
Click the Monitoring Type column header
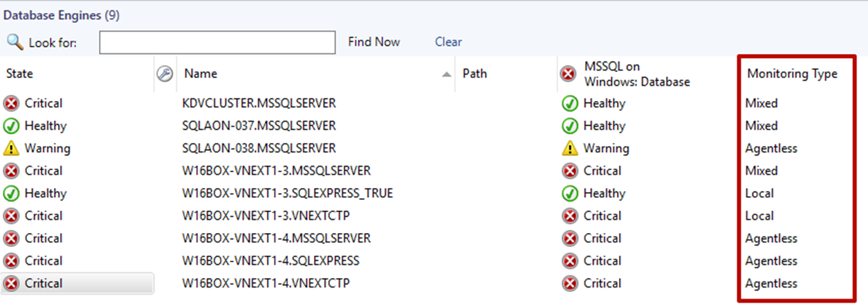[x=792, y=73]
